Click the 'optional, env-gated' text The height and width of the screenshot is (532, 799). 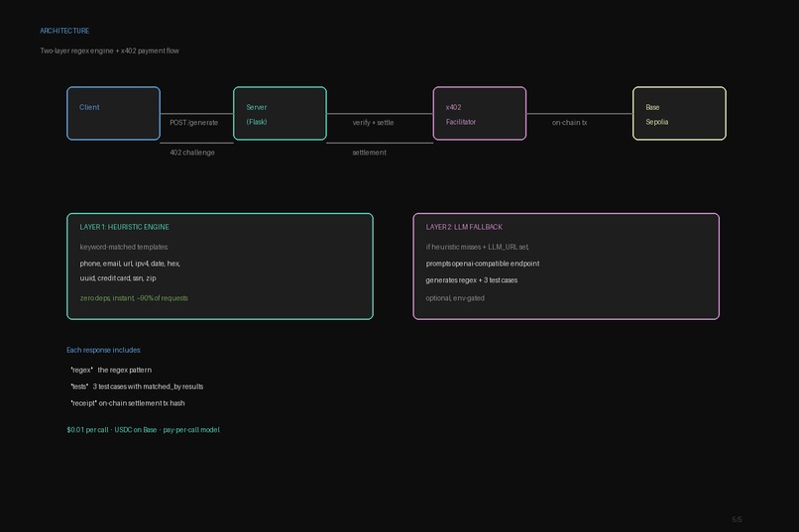click(x=455, y=298)
